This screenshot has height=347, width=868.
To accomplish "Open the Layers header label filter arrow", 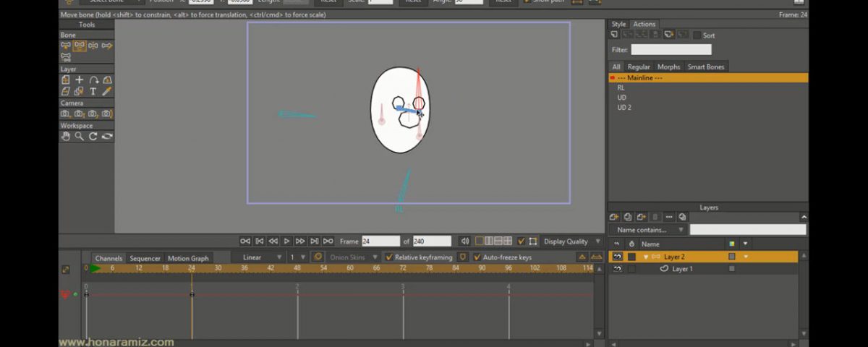I will point(745,244).
